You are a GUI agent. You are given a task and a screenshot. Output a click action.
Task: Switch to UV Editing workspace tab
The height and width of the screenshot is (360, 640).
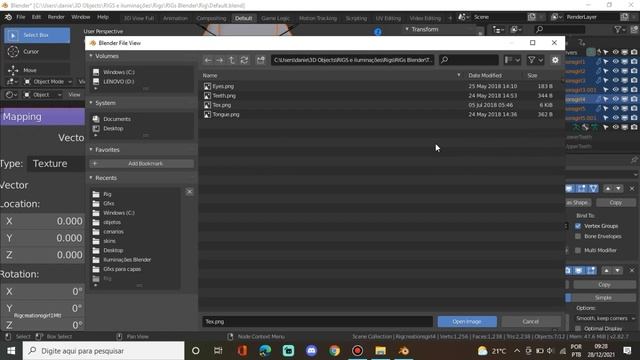(388, 18)
